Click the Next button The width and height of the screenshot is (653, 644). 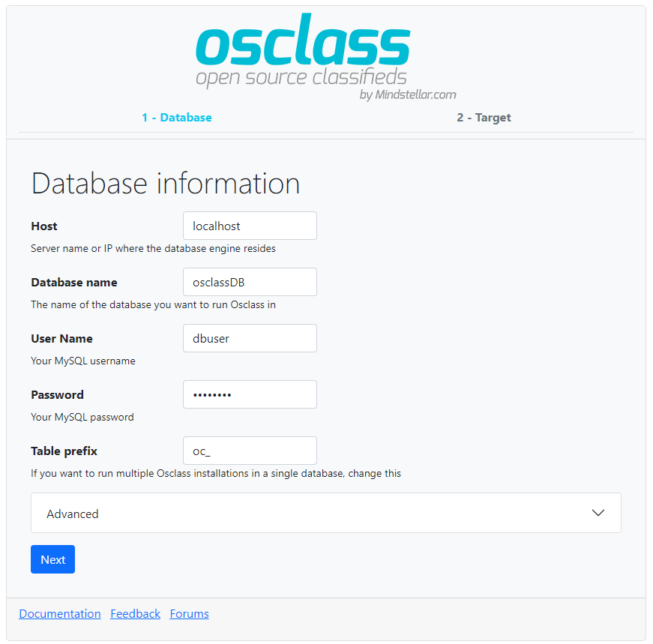(53, 559)
